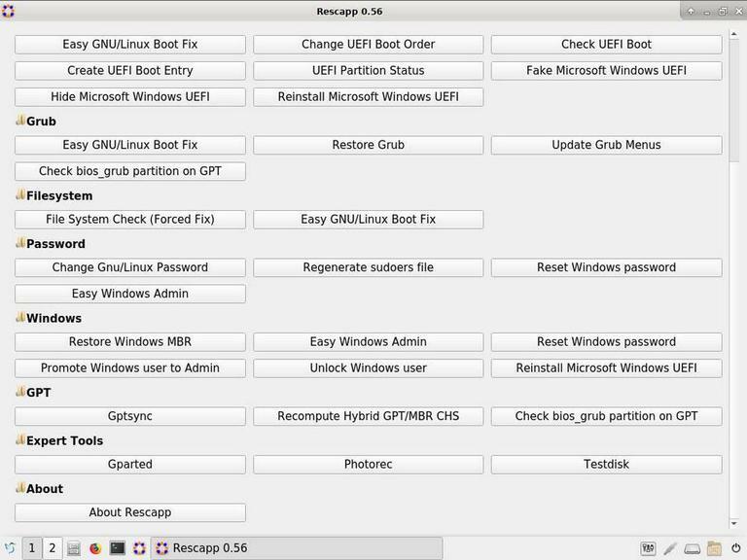Select Fake Microsoft Windows UEFI
Viewport: 747px width, 560px height.
tap(607, 70)
